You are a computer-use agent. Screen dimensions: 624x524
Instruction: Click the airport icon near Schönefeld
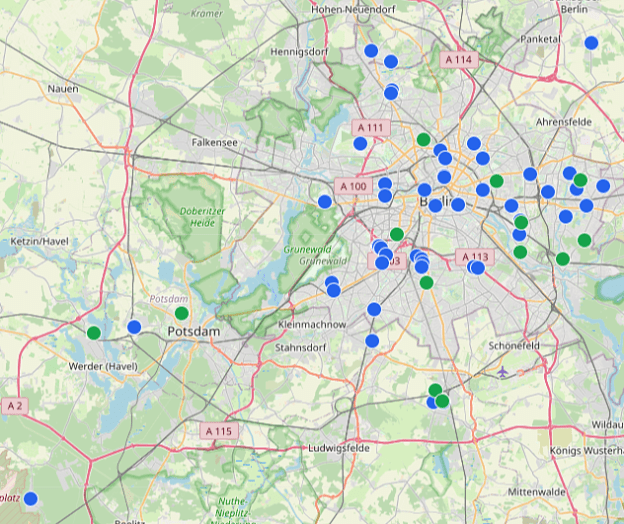[501, 371]
